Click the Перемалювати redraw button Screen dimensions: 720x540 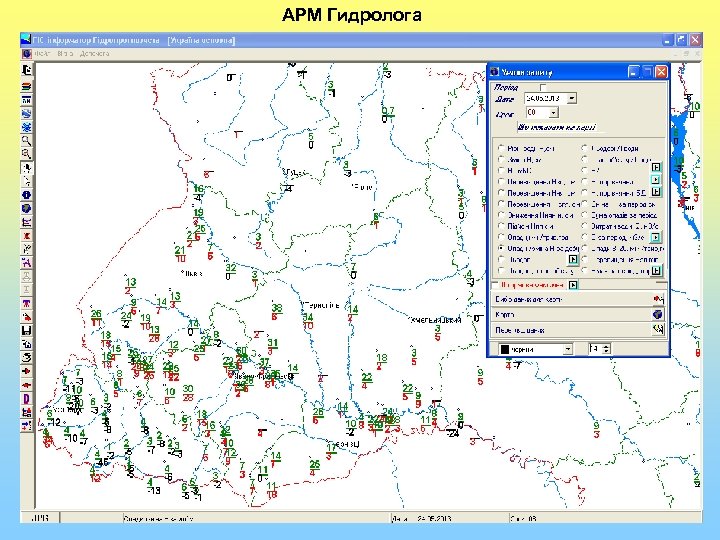[578, 330]
